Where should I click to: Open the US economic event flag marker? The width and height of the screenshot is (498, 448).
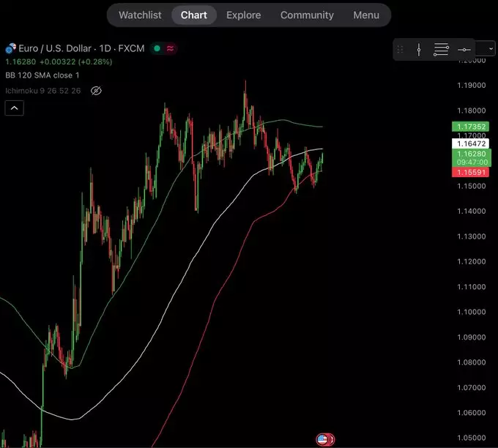[322, 439]
